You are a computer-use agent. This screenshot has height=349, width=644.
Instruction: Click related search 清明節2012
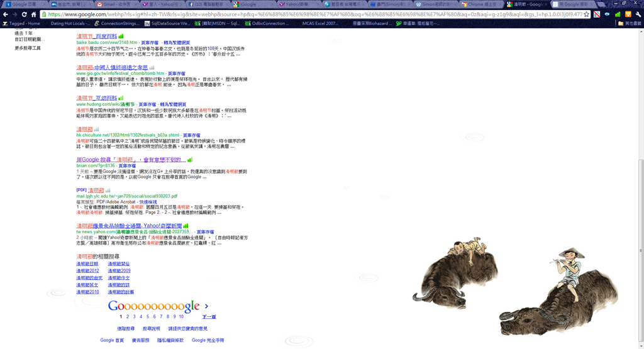(87, 271)
